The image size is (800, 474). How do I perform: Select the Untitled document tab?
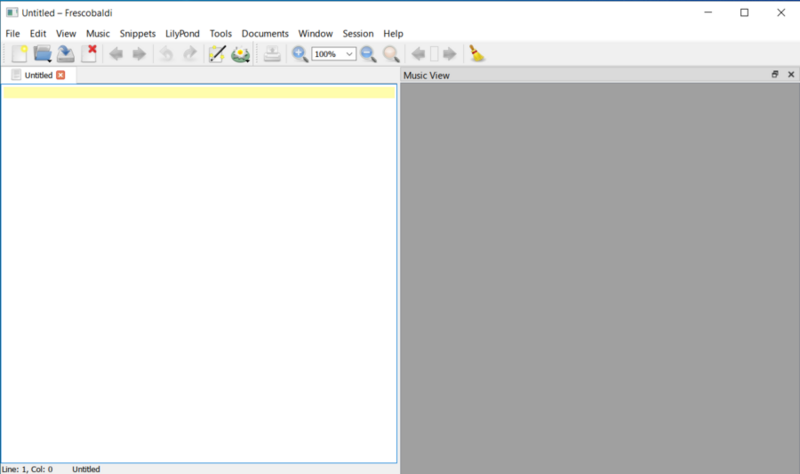(37, 75)
